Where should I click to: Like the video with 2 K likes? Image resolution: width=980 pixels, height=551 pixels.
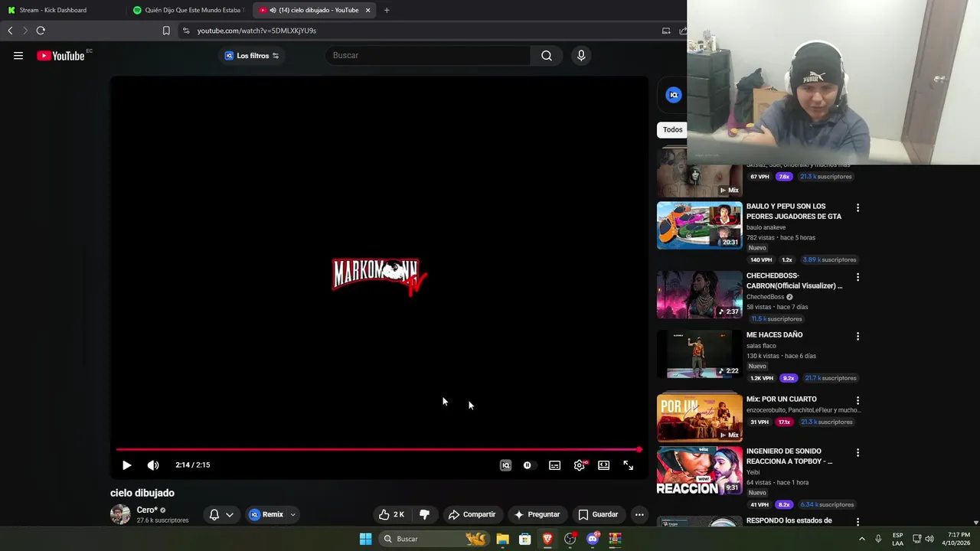(391, 514)
